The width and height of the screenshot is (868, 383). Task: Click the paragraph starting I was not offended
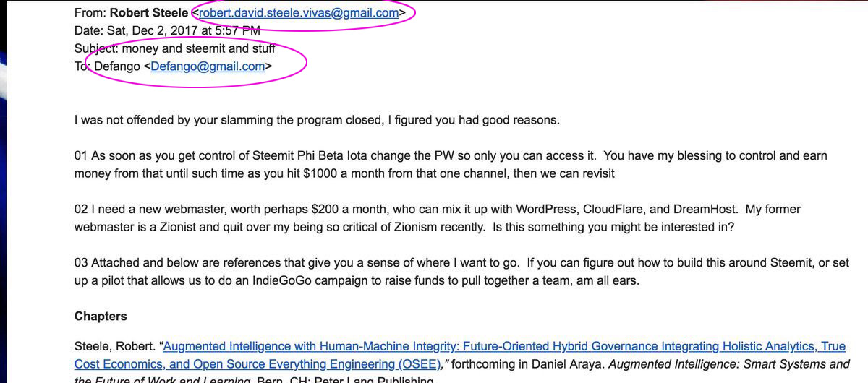(317, 120)
